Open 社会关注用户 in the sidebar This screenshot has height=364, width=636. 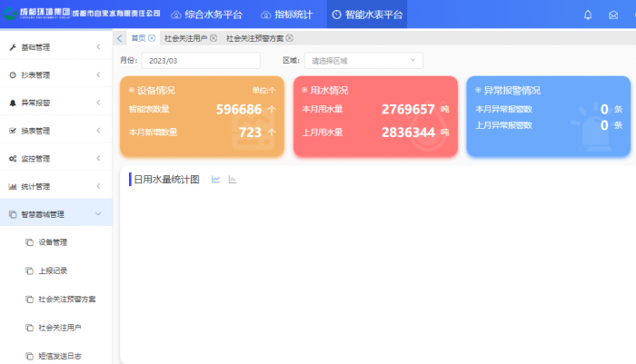pyautogui.click(x=60, y=328)
